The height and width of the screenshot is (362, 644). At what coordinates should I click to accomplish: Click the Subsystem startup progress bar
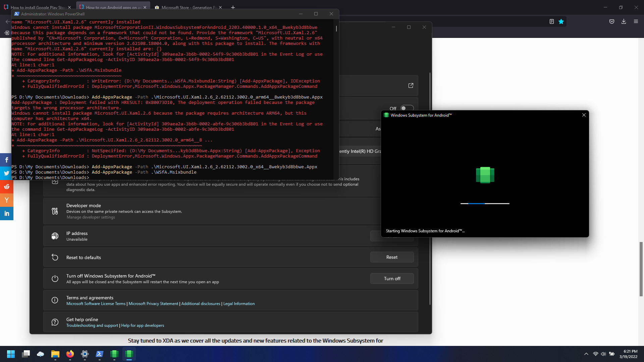(x=485, y=203)
